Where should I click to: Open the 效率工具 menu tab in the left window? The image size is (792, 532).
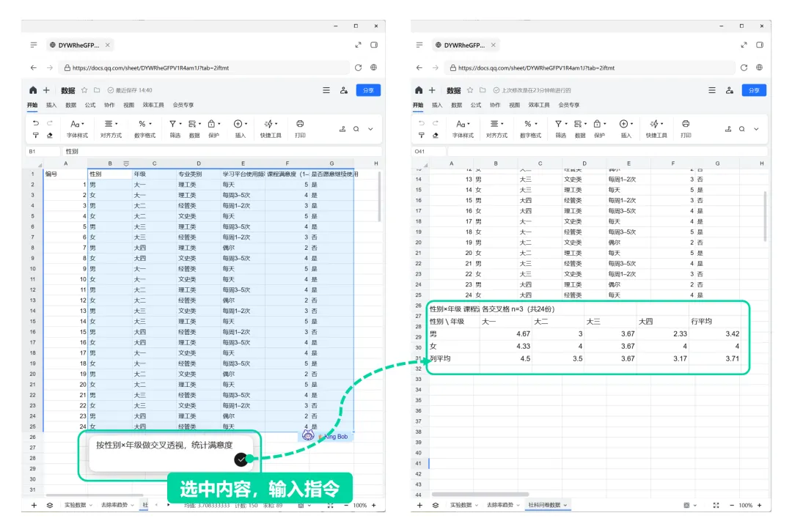tap(153, 105)
